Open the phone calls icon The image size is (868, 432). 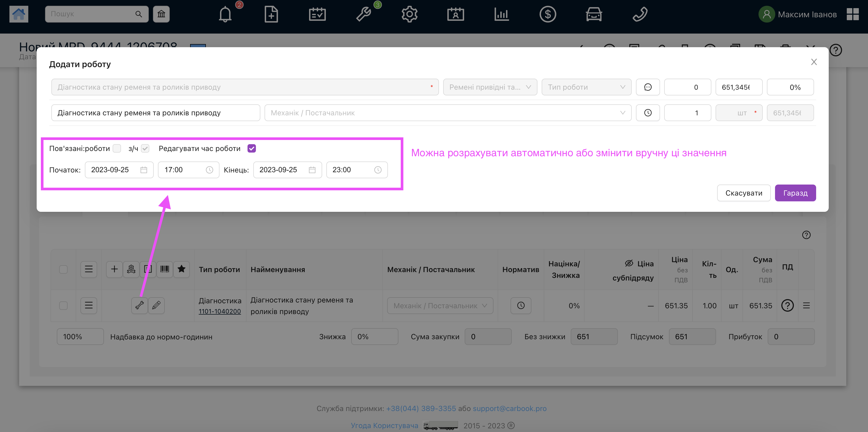(x=640, y=14)
